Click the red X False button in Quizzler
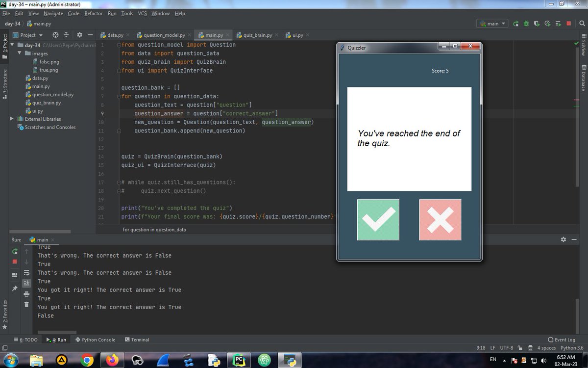The image size is (588, 368). tap(440, 220)
